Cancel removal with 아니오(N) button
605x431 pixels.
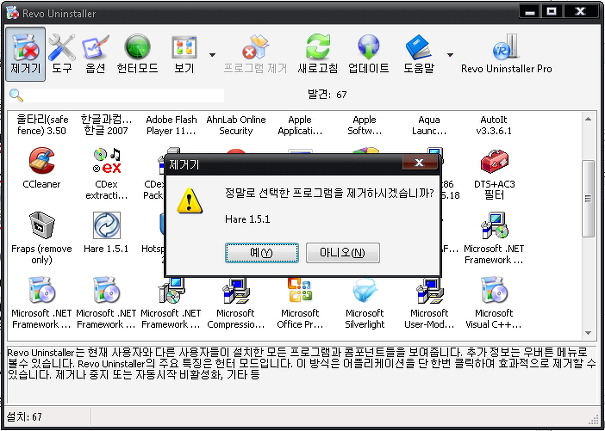pos(343,253)
